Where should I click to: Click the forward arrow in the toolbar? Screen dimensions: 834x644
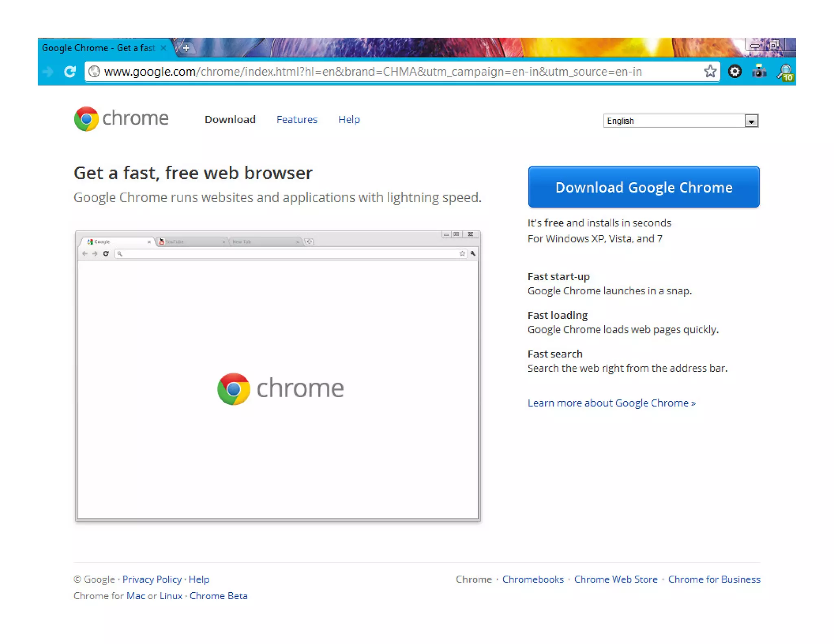click(48, 72)
